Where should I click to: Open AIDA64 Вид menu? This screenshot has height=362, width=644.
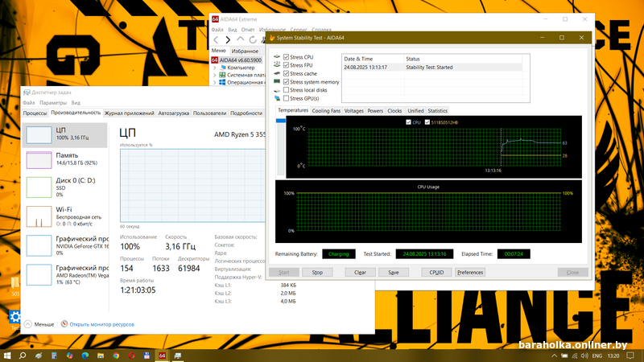coord(233,30)
